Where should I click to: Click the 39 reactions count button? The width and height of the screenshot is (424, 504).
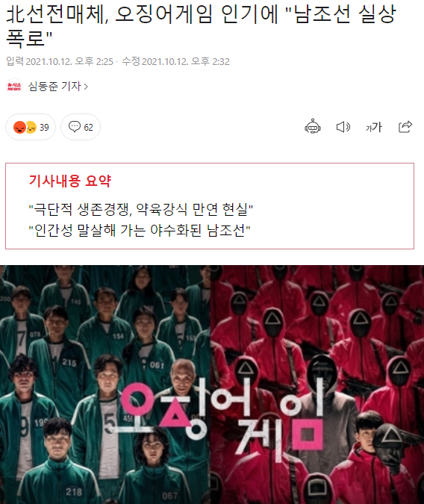pyautogui.click(x=31, y=127)
